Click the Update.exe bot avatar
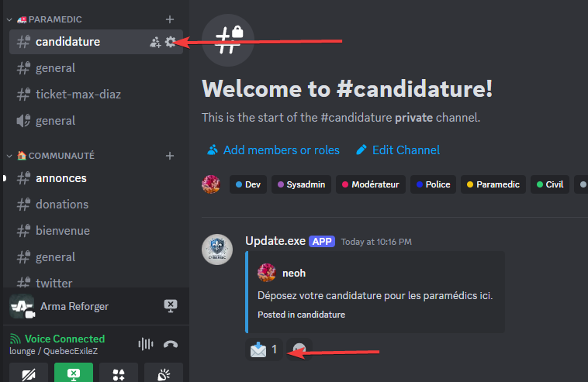The height and width of the screenshot is (382, 588). (217, 250)
